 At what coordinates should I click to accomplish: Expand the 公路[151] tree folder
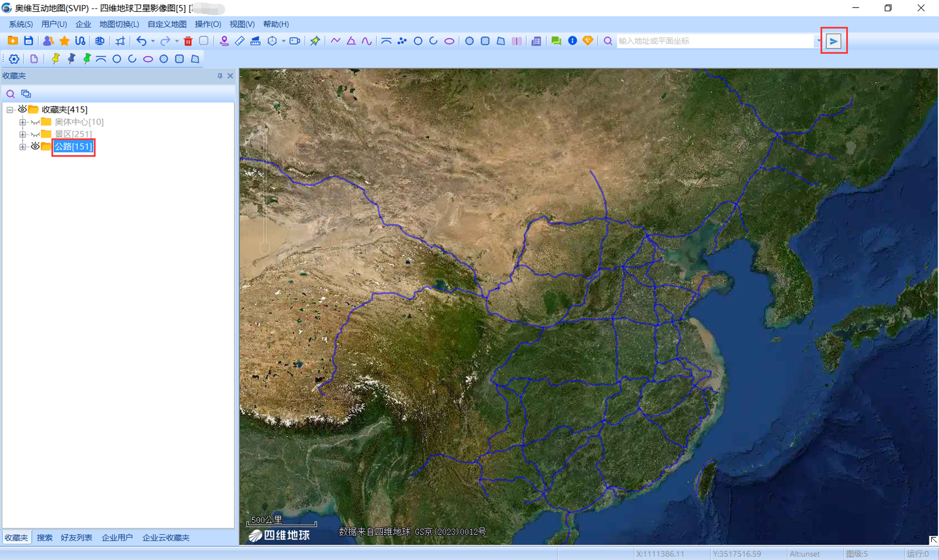(x=23, y=147)
